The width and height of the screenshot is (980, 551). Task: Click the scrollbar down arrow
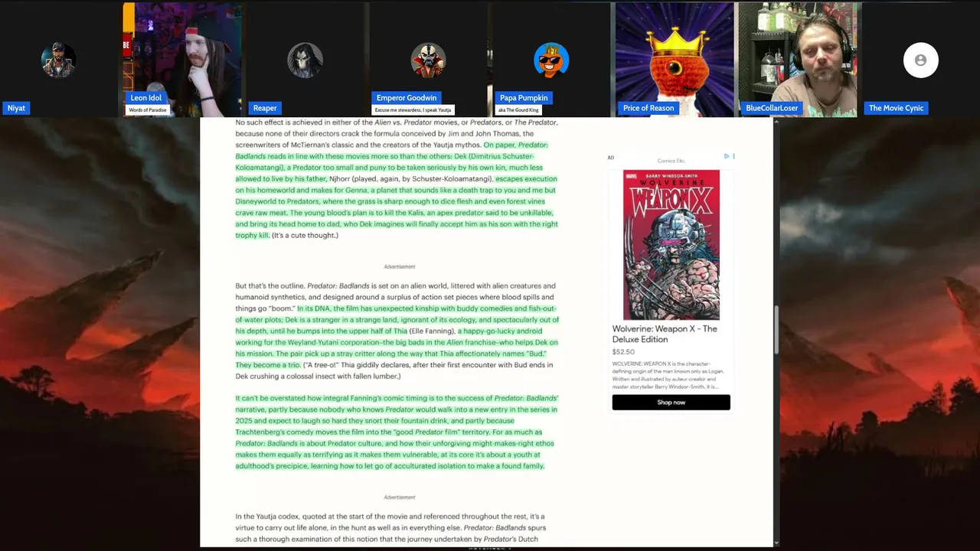776,543
